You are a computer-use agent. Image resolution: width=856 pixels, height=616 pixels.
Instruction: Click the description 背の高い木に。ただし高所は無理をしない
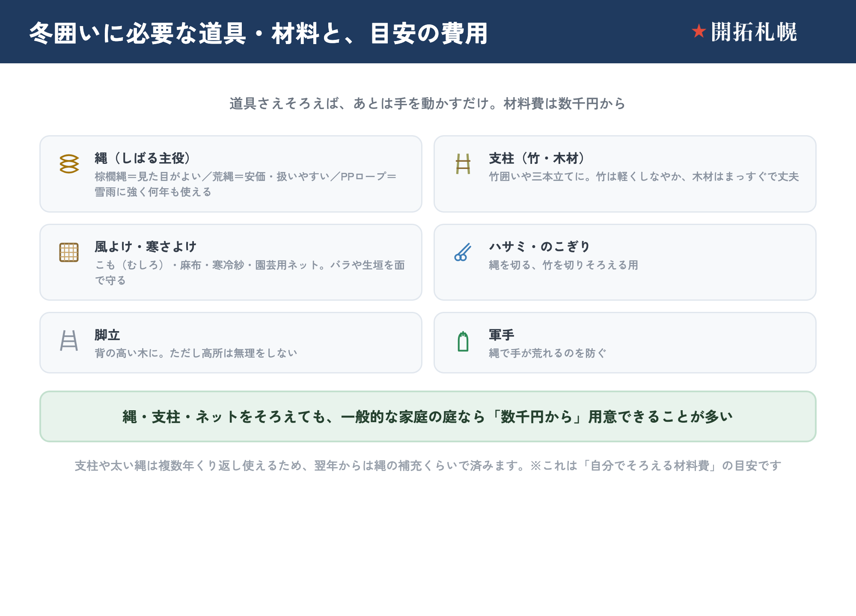(196, 353)
